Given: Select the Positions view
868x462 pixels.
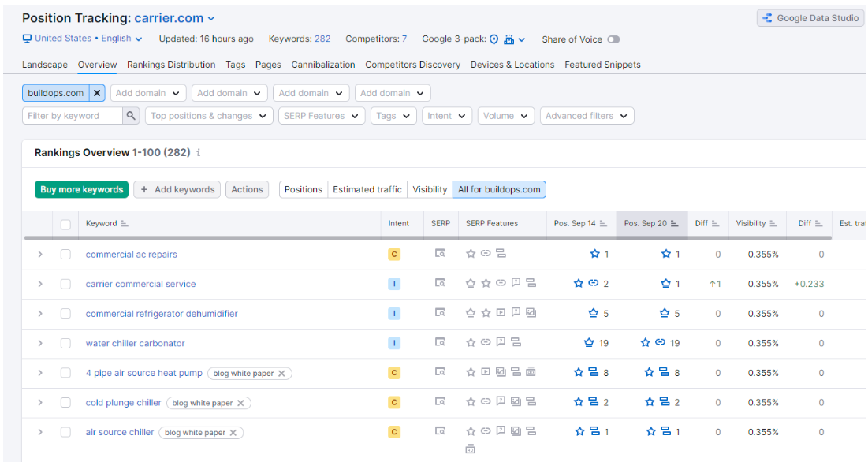Looking at the screenshot, I should coord(304,189).
